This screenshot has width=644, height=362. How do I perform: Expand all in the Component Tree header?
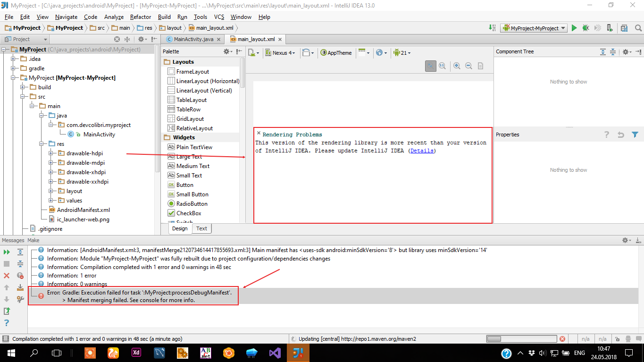click(603, 52)
